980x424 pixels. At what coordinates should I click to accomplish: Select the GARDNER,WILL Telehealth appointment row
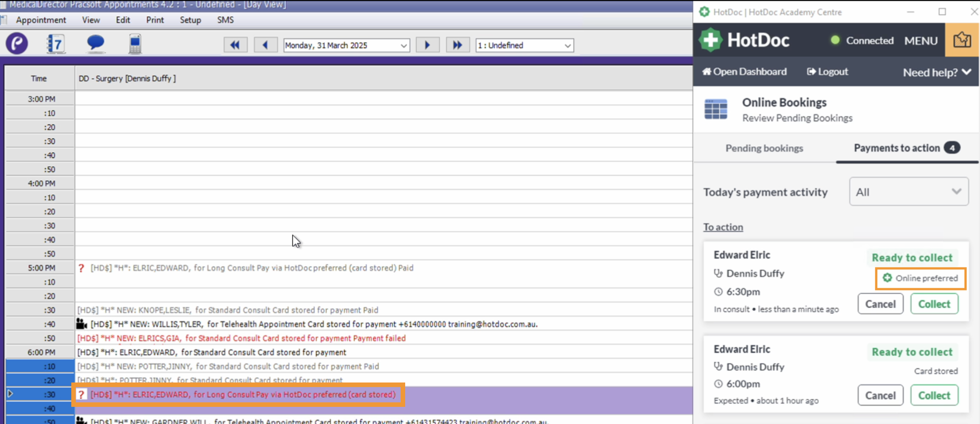[x=384, y=421]
